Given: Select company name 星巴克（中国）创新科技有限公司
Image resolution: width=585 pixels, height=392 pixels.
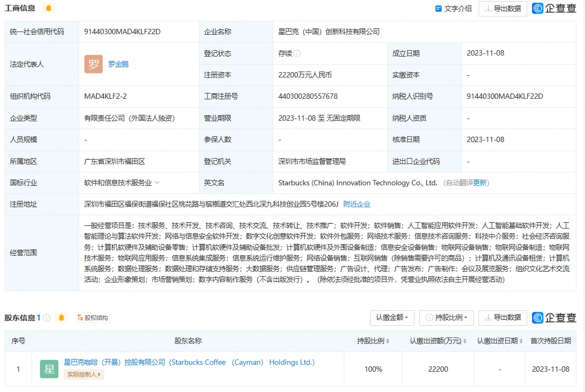Looking at the screenshot, I should [x=329, y=32].
